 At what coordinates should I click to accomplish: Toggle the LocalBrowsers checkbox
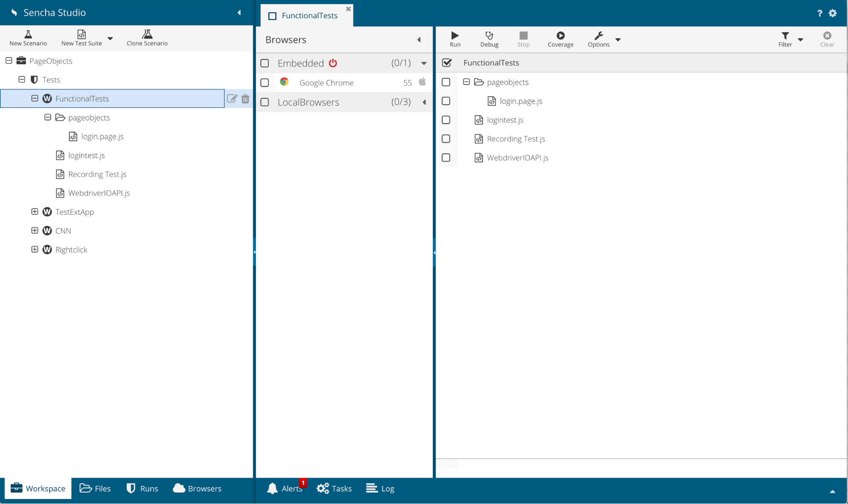265,102
